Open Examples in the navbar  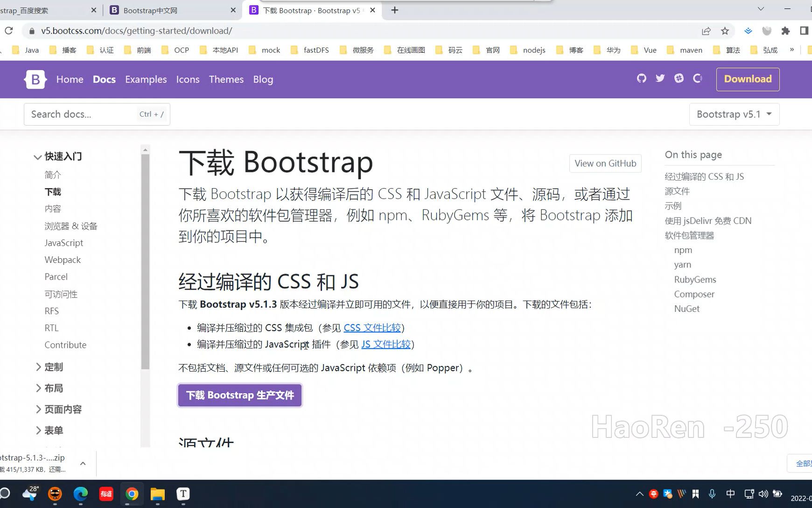pyautogui.click(x=146, y=79)
